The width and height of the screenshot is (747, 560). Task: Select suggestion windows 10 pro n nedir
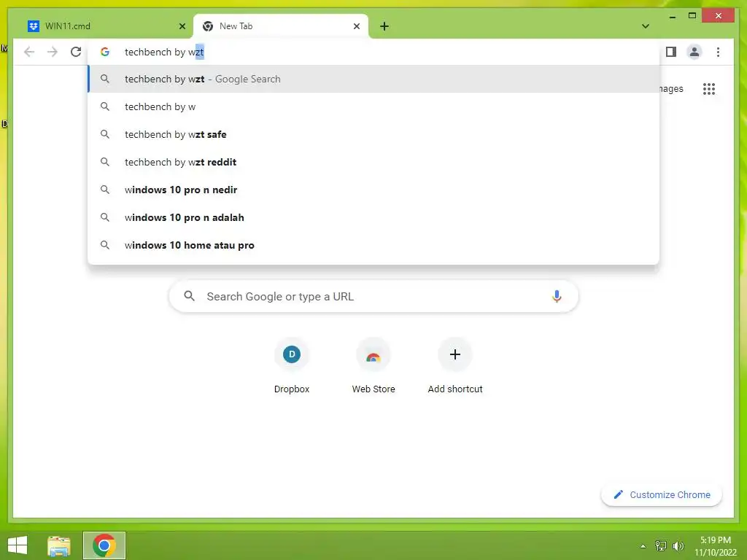[x=373, y=190]
